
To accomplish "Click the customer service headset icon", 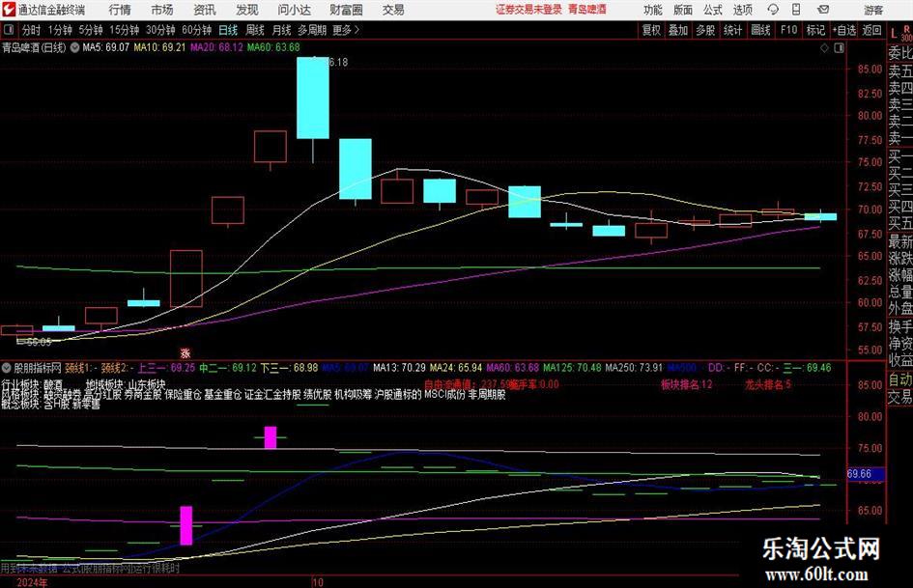I will 773,10.
